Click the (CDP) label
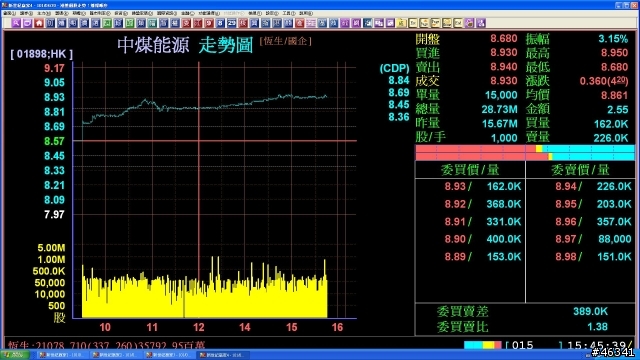Screen dimensions: 640x360 pos(394,68)
